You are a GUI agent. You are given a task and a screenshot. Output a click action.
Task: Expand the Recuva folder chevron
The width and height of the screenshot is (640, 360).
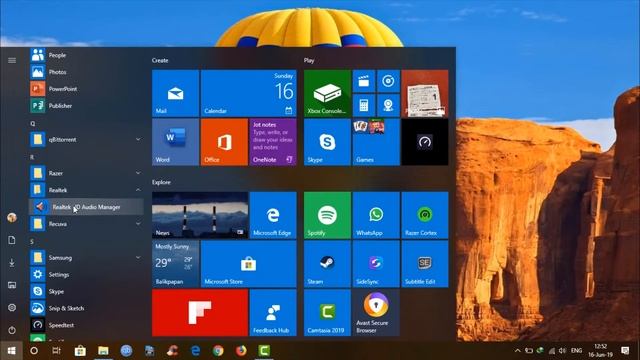(x=138, y=224)
